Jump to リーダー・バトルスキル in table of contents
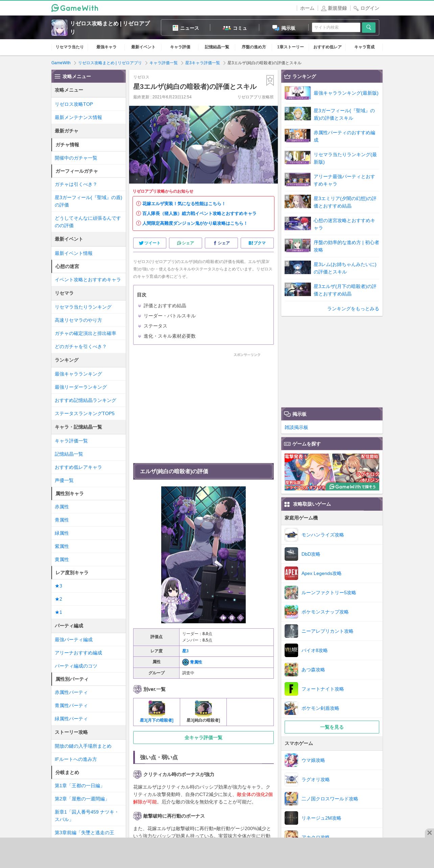This screenshot has height=868, width=434. pyautogui.click(x=170, y=316)
